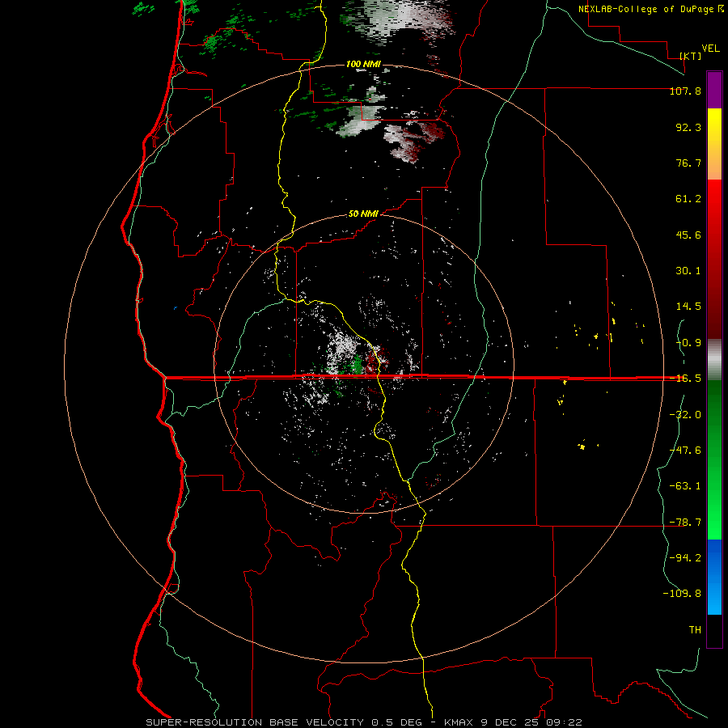Screen dimensions: 728x728
Task: Select the -16.5 legend value
Action: [685, 379]
